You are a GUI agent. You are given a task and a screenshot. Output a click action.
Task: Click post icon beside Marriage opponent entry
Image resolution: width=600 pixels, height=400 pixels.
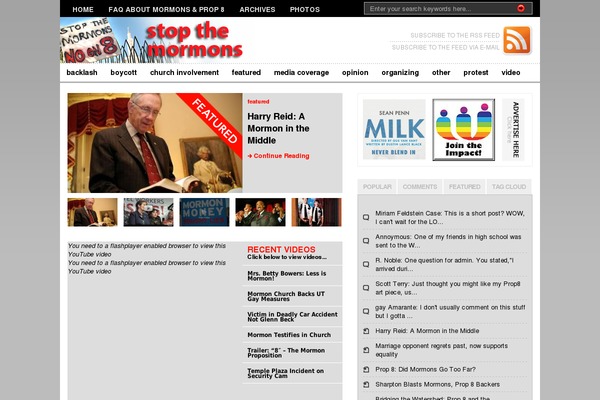coord(366,350)
